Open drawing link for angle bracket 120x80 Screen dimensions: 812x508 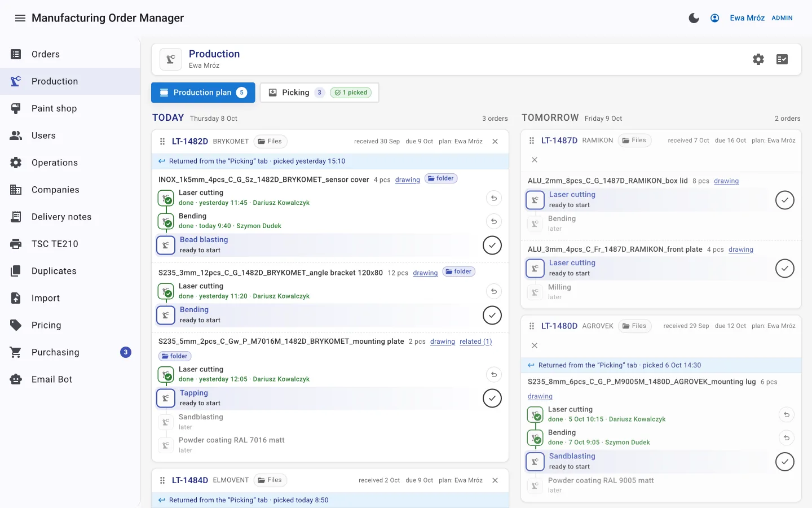tap(425, 273)
